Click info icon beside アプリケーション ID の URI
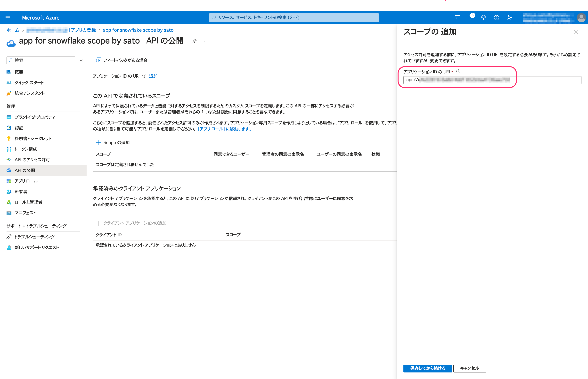This screenshot has width=588, height=379. [x=144, y=76]
